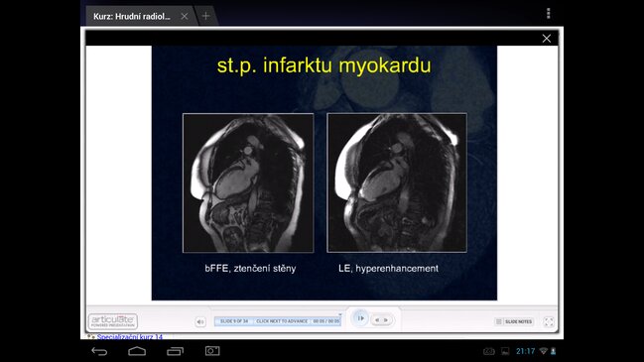Close the presentation overlay with X
The height and width of the screenshot is (362, 644).
click(546, 38)
